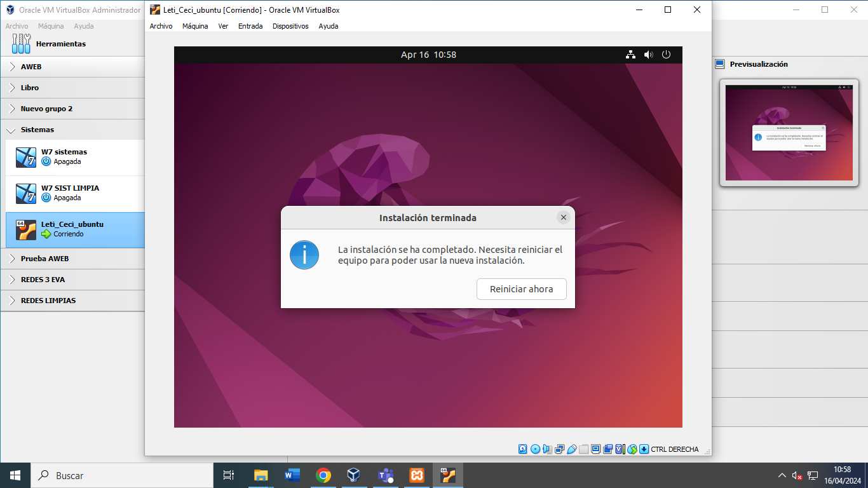The image size is (868, 488).
Task: Select the W7 SIST LIMPIA virtual machine
Action: 70,193
